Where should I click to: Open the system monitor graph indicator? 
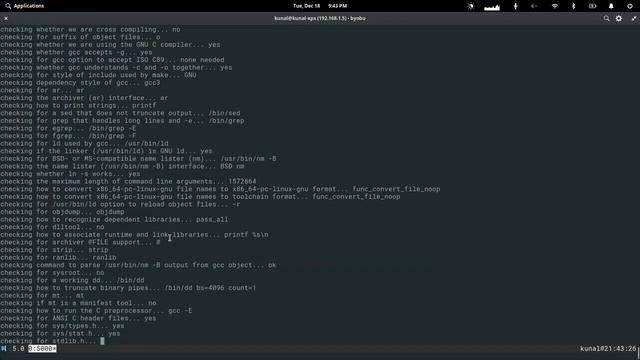click(492, 7)
